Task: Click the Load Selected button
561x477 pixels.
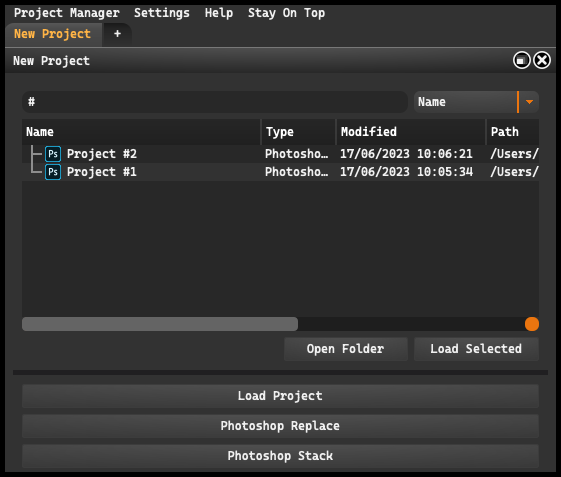Action: 476,349
